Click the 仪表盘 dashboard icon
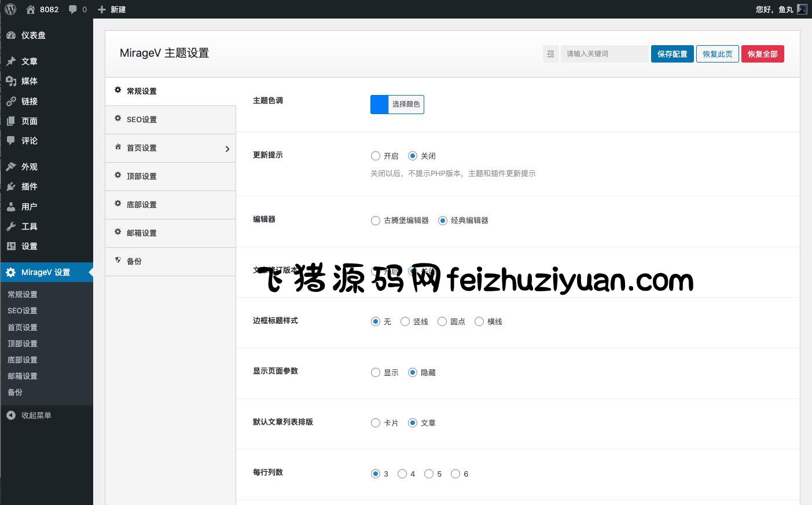Viewport: 812px width, 505px height. (x=11, y=35)
